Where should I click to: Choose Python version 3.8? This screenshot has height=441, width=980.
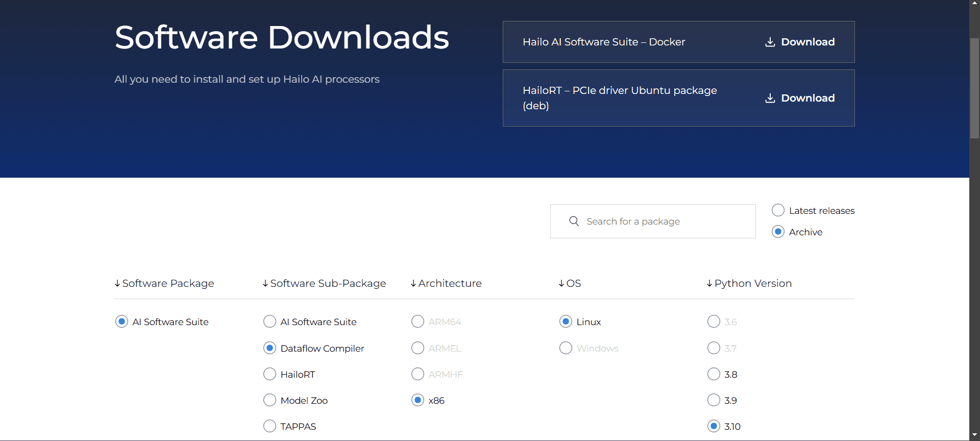click(714, 374)
